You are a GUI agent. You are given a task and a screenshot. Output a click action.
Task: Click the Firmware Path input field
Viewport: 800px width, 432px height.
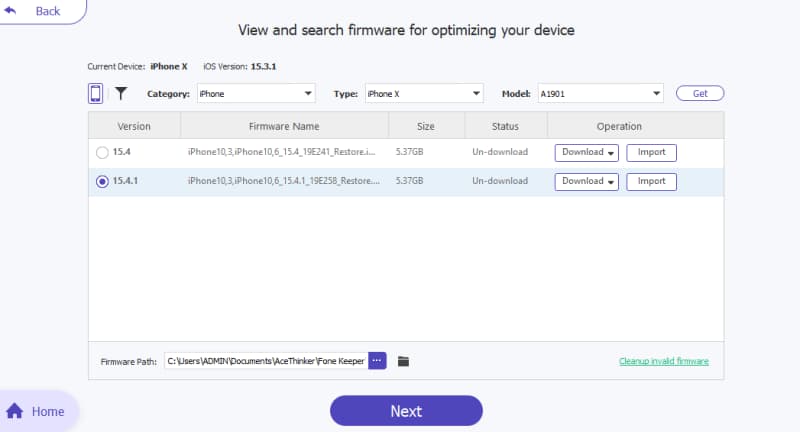(266, 361)
